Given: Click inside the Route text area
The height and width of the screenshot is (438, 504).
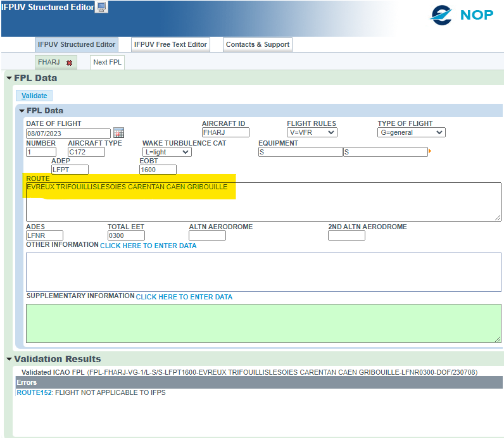Looking at the screenshot, I should click(x=263, y=202).
